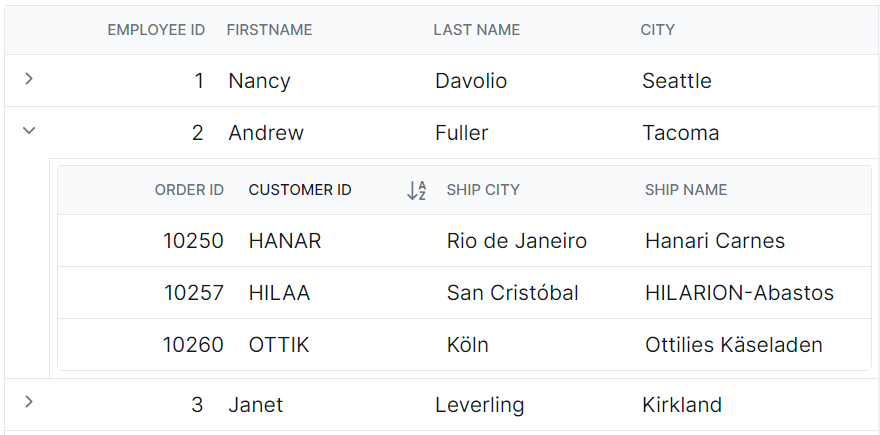The height and width of the screenshot is (435, 880).
Task: Click the City column header
Action: [657, 30]
